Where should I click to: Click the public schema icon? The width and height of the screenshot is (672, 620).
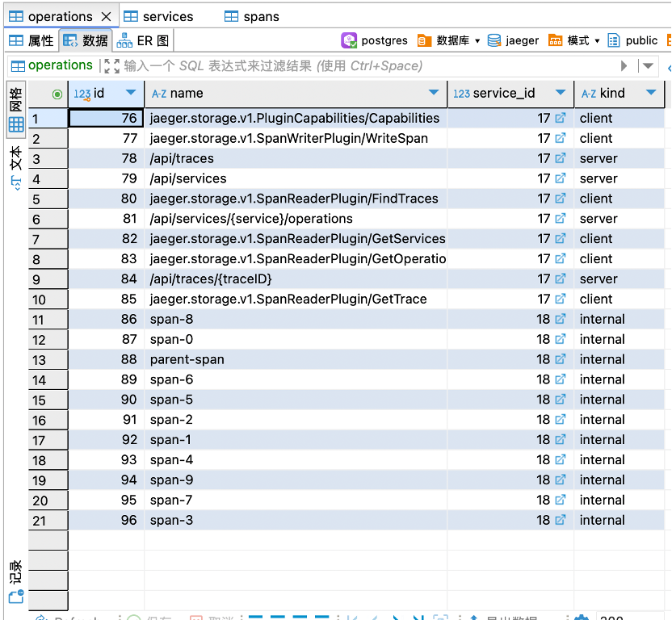[x=614, y=40]
